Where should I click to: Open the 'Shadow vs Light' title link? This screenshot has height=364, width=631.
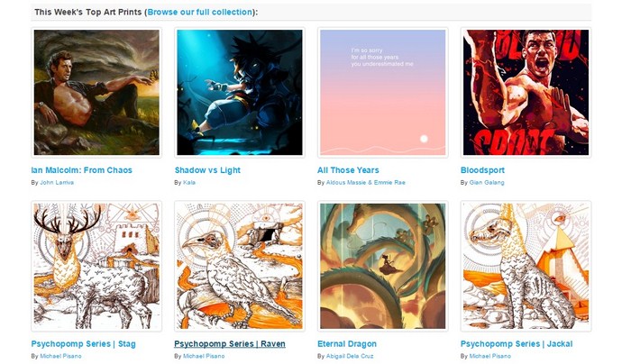coord(207,170)
